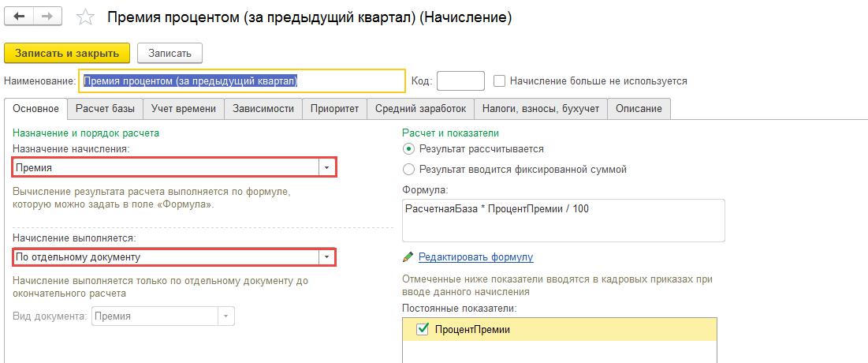Open the 'Учет времени' tab
Screen dimensions: 868x363
[x=184, y=108]
